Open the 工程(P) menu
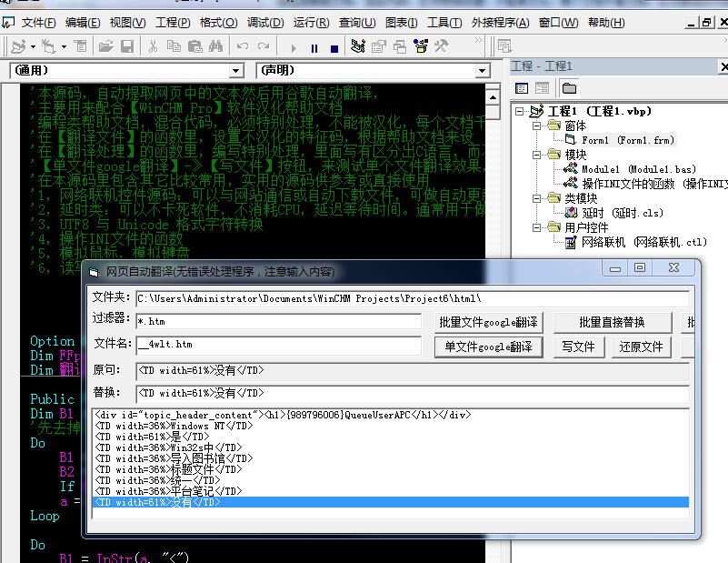 pyautogui.click(x=172, y=23)
